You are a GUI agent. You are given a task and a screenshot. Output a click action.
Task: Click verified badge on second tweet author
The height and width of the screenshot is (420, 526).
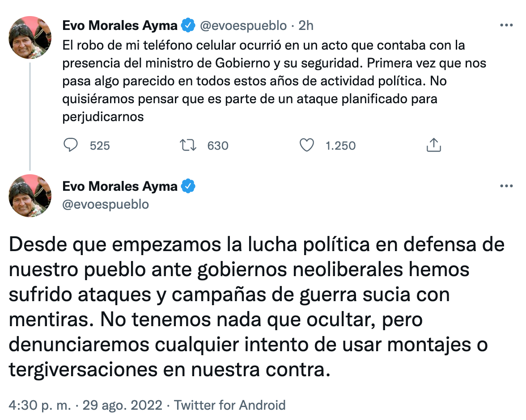187,186
